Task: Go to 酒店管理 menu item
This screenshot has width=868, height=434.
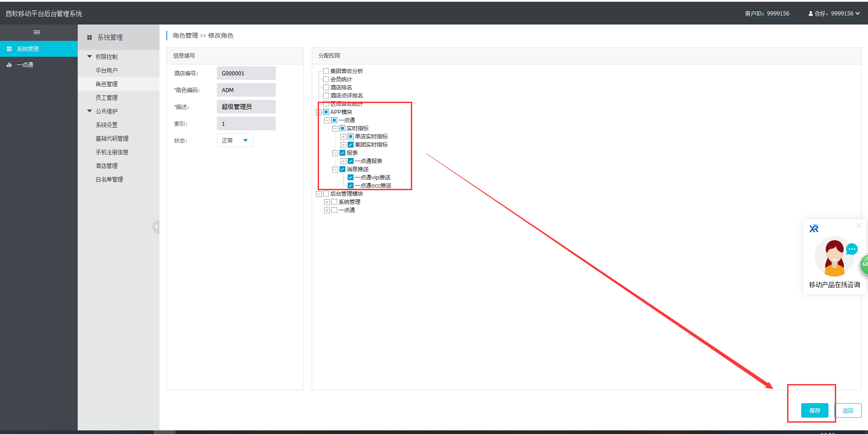Action: click(x=106, y=166)
